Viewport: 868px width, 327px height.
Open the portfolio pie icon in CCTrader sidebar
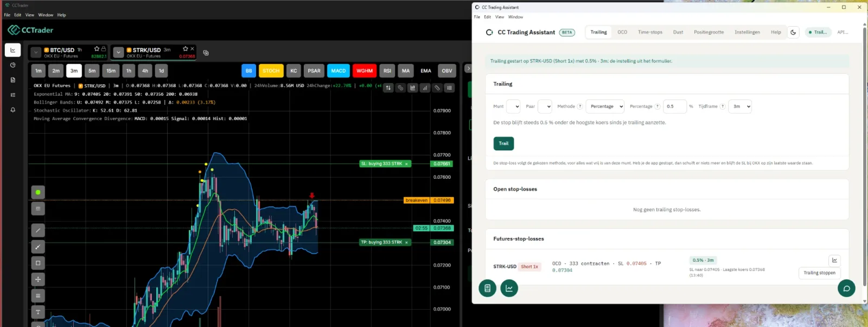click(x=13, y=65)
